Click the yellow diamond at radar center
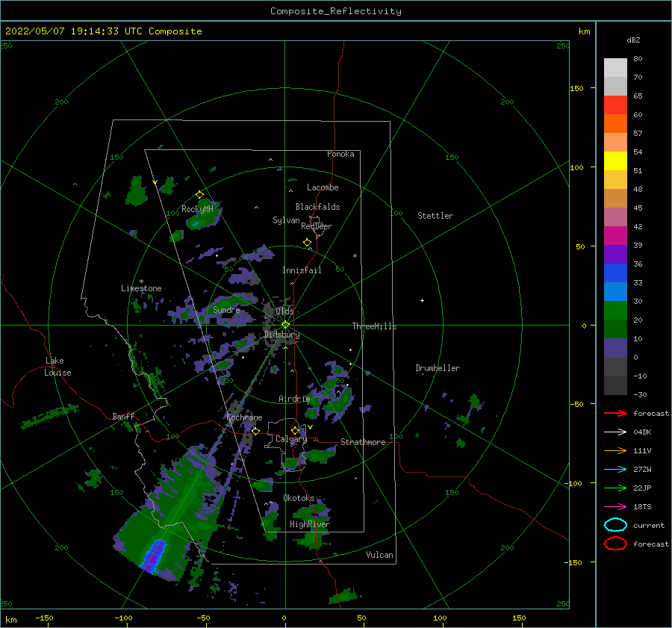The width and height of the screenshot is (672, 628). [x=285, y=325]
